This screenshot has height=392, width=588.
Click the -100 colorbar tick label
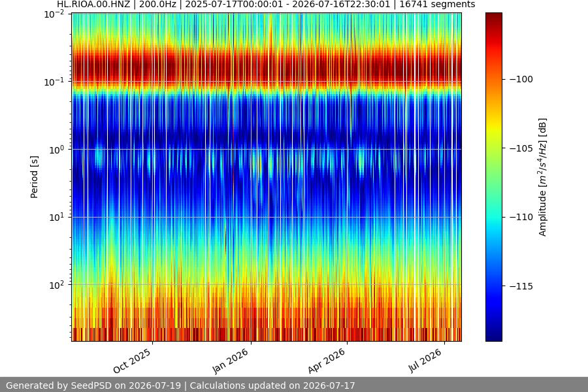coord(521,79)
